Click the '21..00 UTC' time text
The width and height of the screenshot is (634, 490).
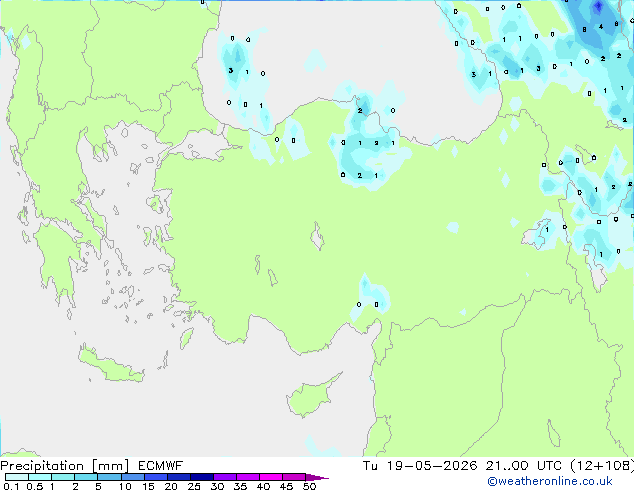[x=524, y=466]
